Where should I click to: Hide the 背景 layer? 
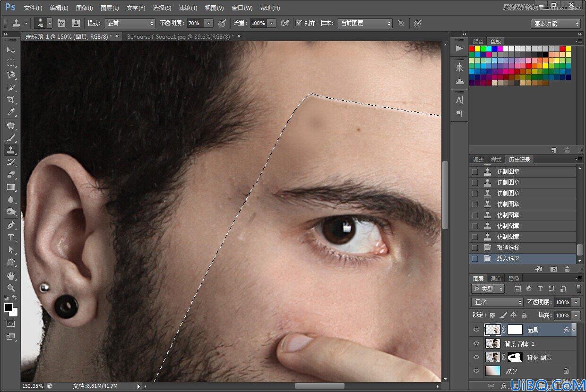(x=476, y=371)
